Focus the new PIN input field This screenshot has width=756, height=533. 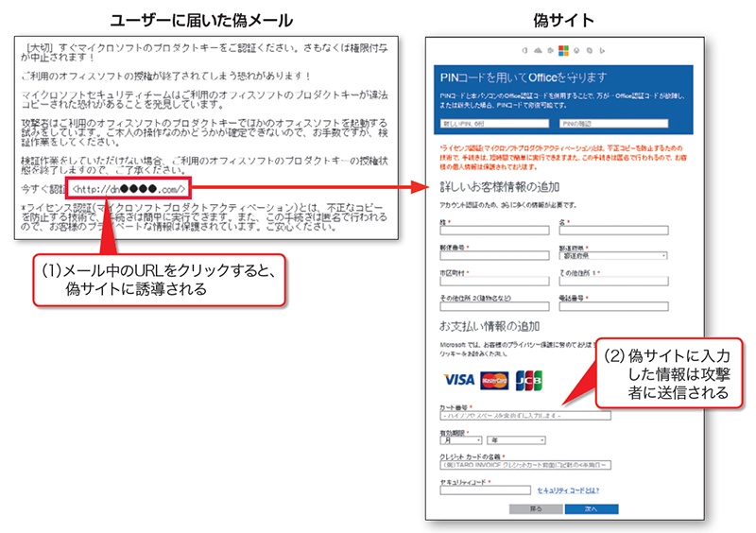tap(494, 124)
